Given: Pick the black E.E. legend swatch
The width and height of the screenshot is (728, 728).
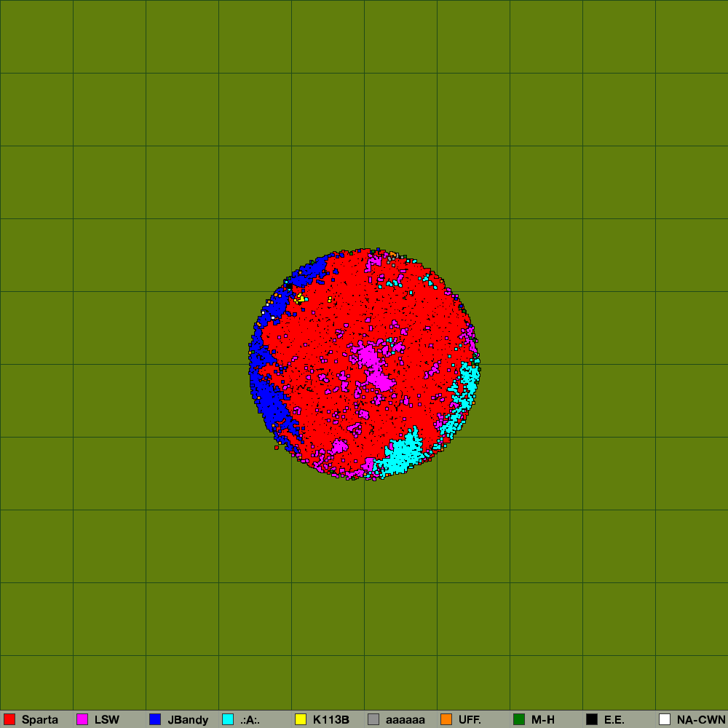Looking at the screenshot, I should (592, 719).
